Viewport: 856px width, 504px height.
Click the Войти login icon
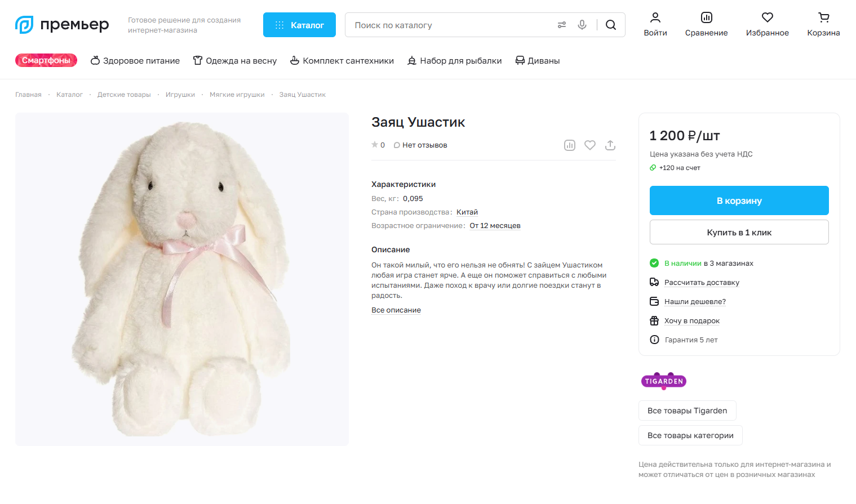pyautogui.click(x=655, y=25)
